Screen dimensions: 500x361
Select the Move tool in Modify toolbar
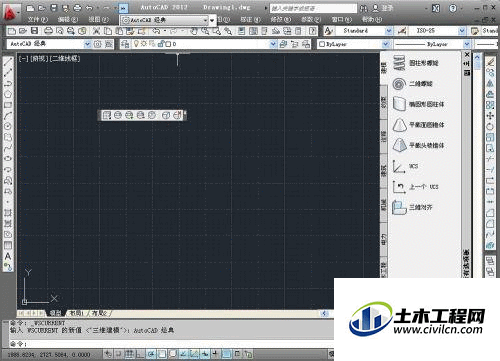(490, 116)
